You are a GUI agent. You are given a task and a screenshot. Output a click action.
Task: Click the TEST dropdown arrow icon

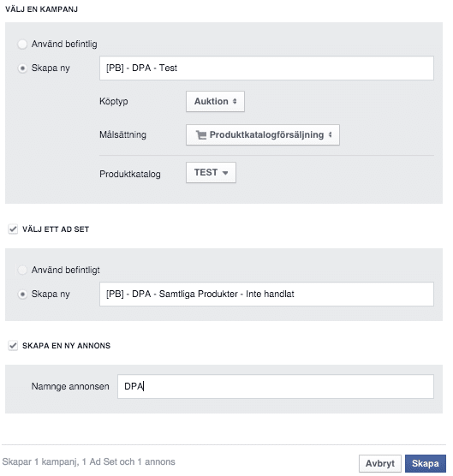[x=225, y=173]
